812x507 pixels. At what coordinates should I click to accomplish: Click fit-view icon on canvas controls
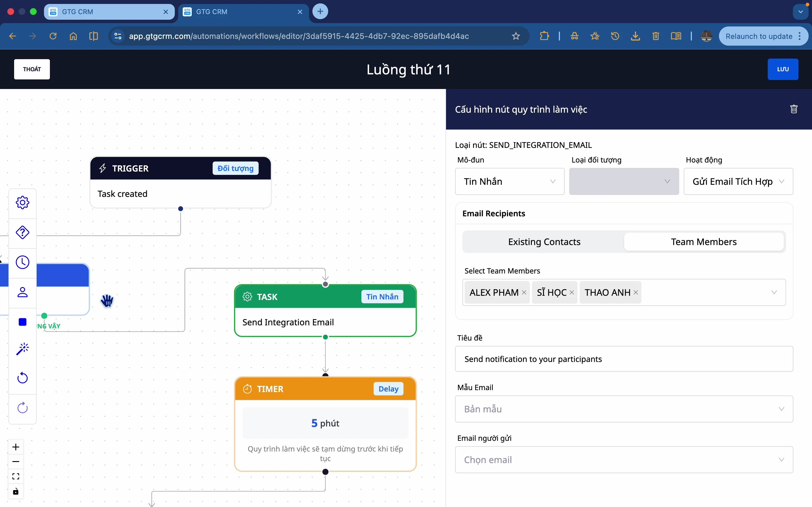click(x=16, y=477)
